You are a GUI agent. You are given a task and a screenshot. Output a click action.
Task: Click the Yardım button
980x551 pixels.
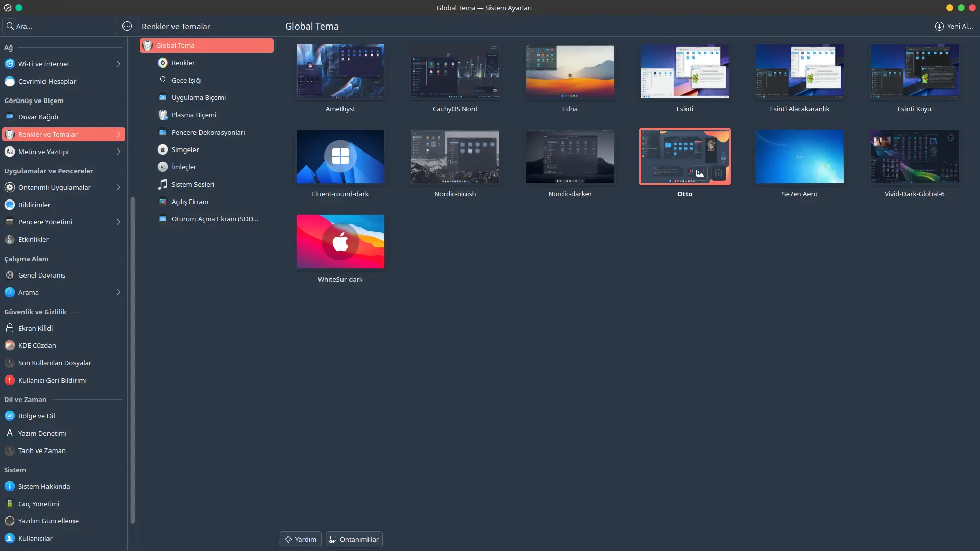(301, 539)
